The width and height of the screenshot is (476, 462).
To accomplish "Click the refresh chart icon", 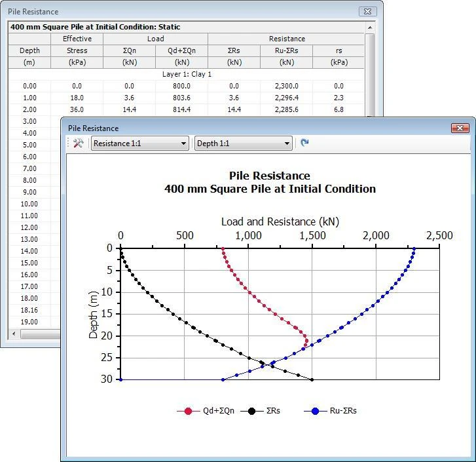I will tap(304, 143).
